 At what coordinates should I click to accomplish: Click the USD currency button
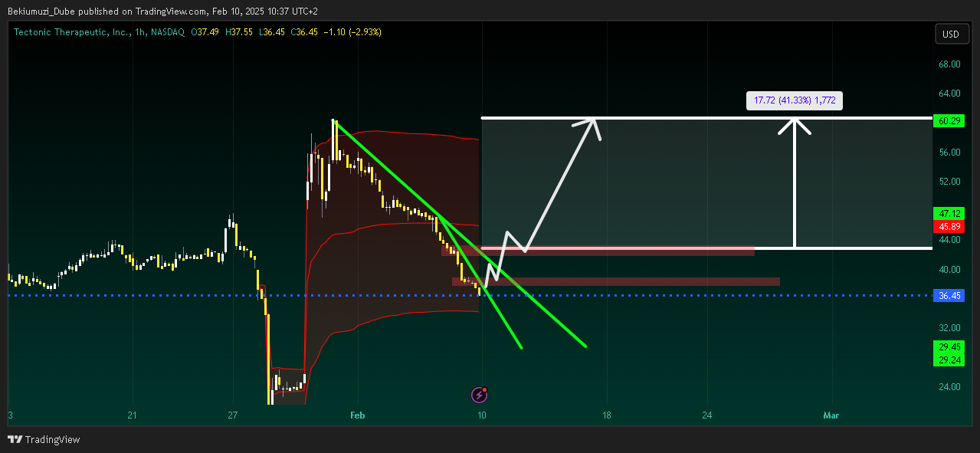(x=950, y=34)
